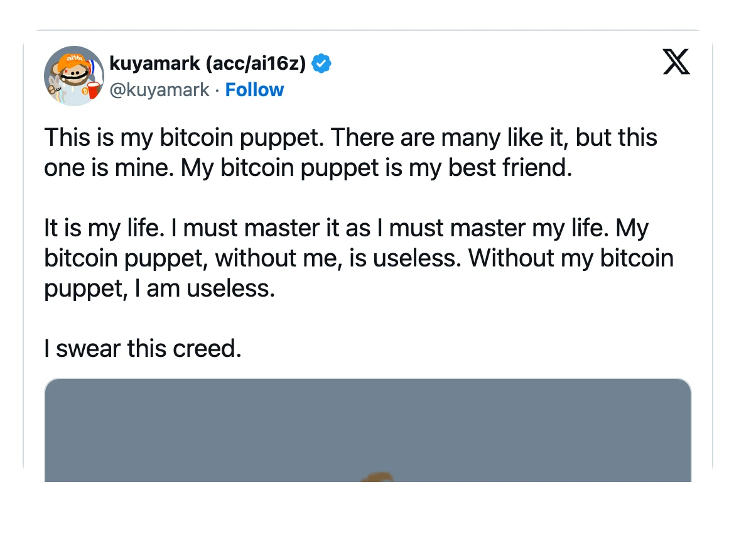The height and width of the screenshot is (543, 756).
Task: Click the "I swear this creed." line
Action: click(x=143, y=348)
